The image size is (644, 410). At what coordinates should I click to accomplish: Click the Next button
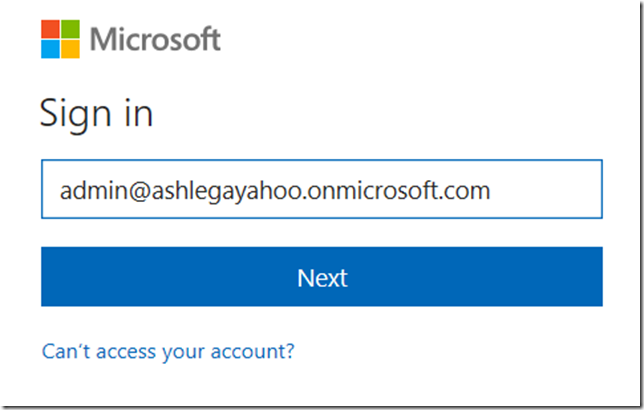pos(322,276)
